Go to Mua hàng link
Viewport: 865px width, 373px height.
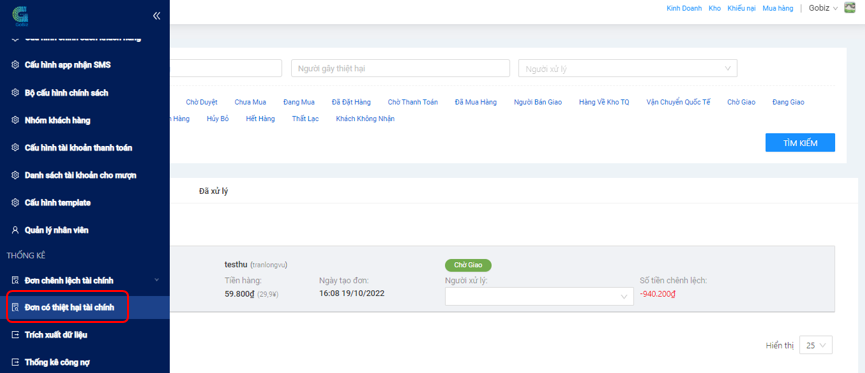(778, 8)
